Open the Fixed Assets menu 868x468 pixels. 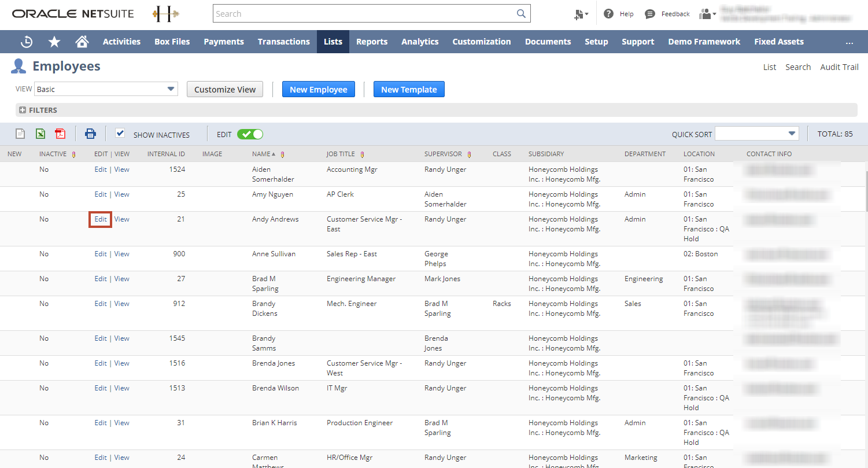(x=779, y=42)
